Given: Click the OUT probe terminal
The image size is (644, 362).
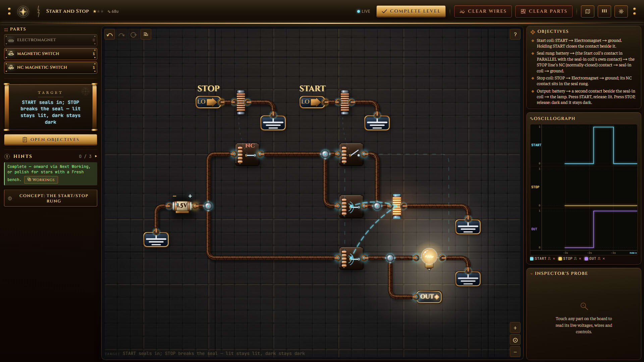Looking at the screenshot, I should (429, 297).
